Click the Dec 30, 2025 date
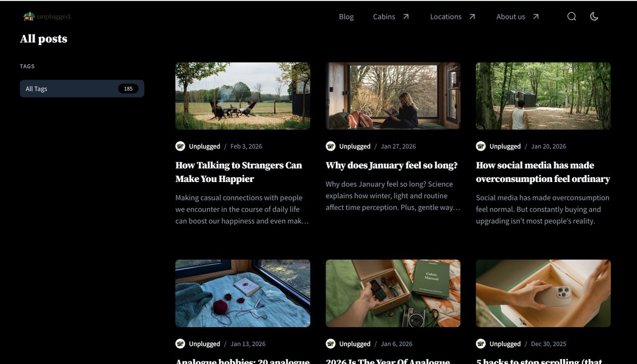Image resolution: width=637 pixels, height=364 pixels. (x=548, y=344)
